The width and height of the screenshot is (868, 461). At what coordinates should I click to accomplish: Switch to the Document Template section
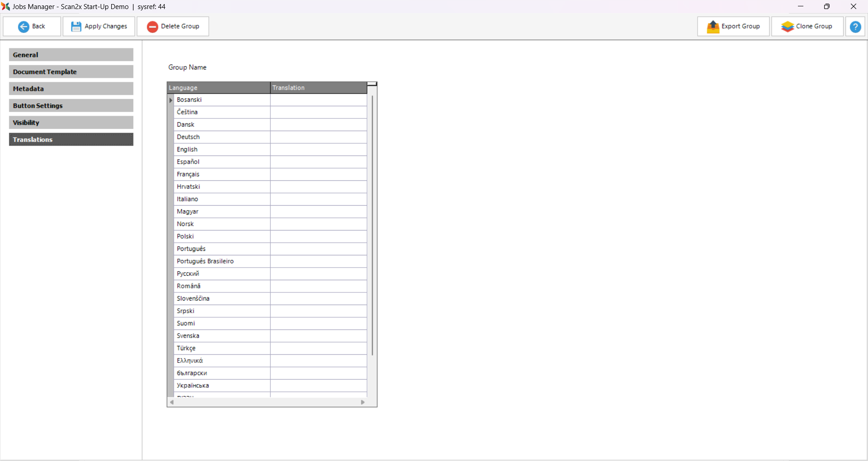pyautogui.click(x=71, y=72)
